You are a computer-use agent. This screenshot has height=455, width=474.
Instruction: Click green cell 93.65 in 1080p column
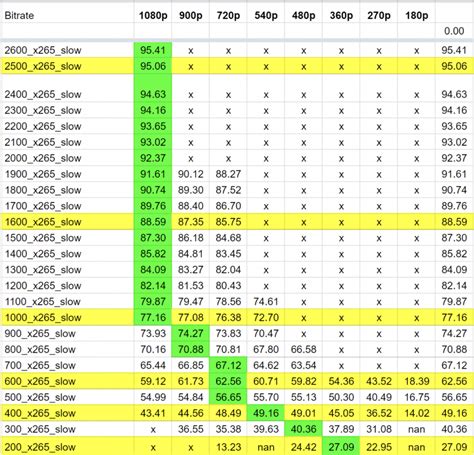click(153, 126)
